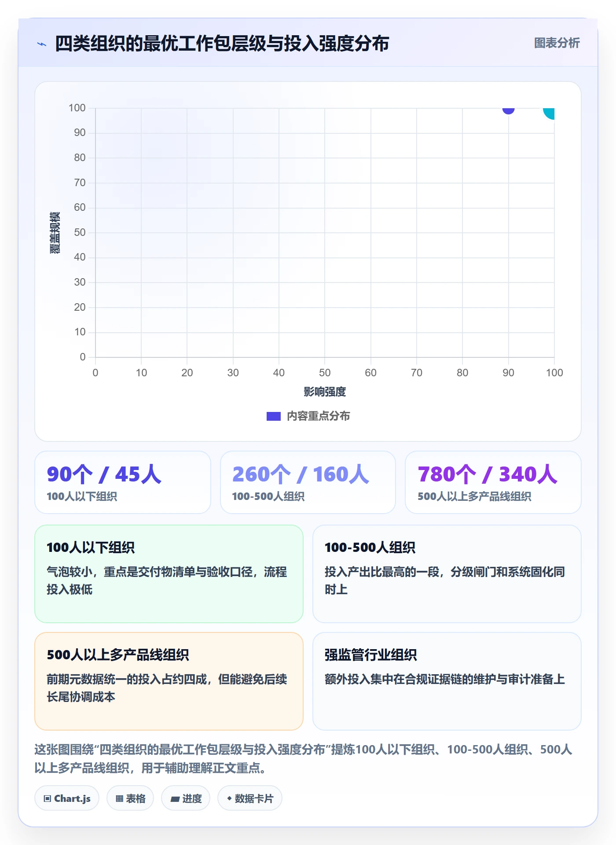The image size is (616, 845).
Task: Click the x-axis tick label 50
Action: click(325, 373)
